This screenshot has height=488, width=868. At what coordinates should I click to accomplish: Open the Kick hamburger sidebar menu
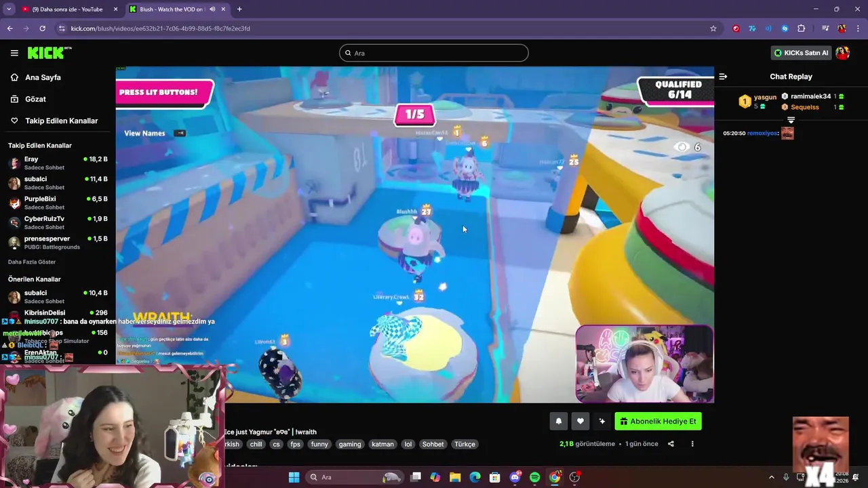click(14, 53)
